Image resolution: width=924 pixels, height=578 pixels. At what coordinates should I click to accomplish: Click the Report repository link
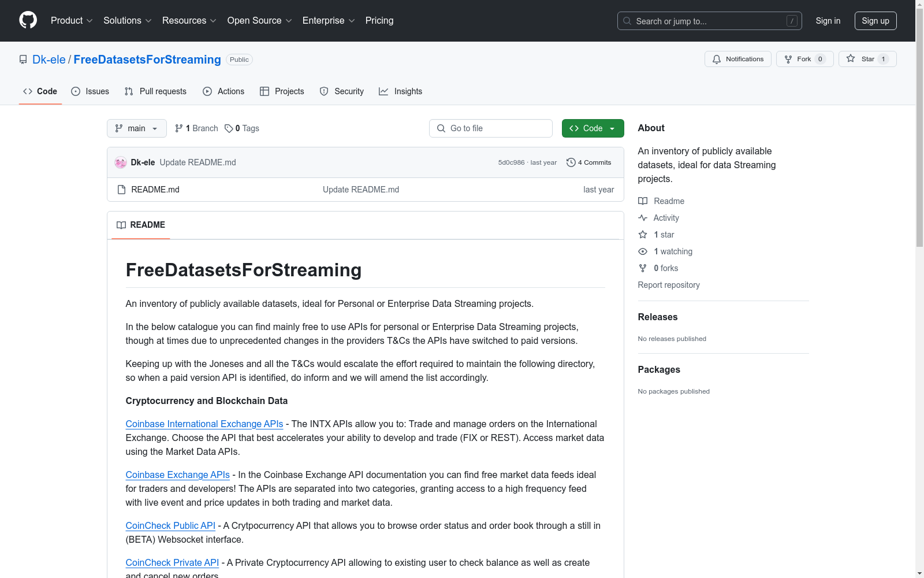669,285
